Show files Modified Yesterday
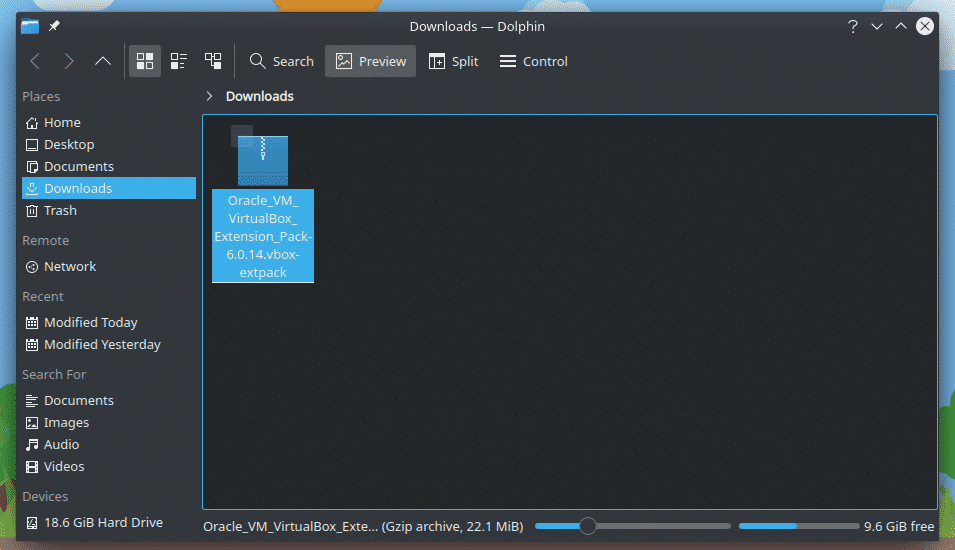The width and height of the screenshot is (955, 550). [109, 344]
